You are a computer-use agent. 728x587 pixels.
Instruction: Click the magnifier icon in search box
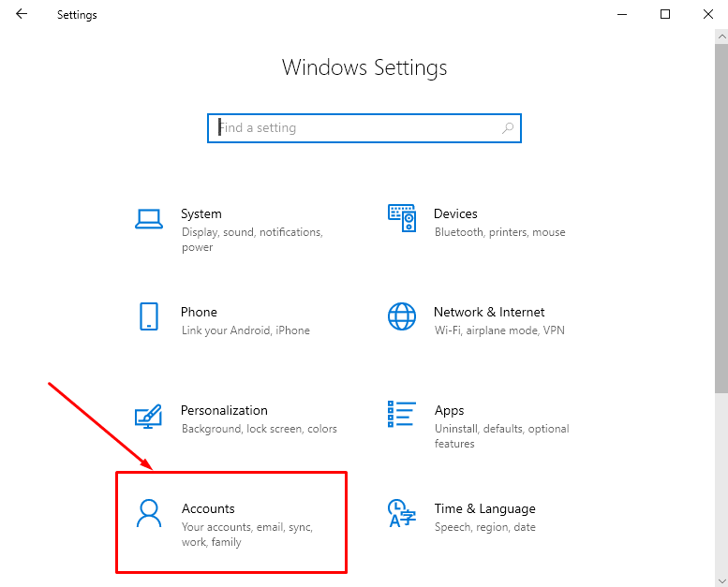[508, 127]
